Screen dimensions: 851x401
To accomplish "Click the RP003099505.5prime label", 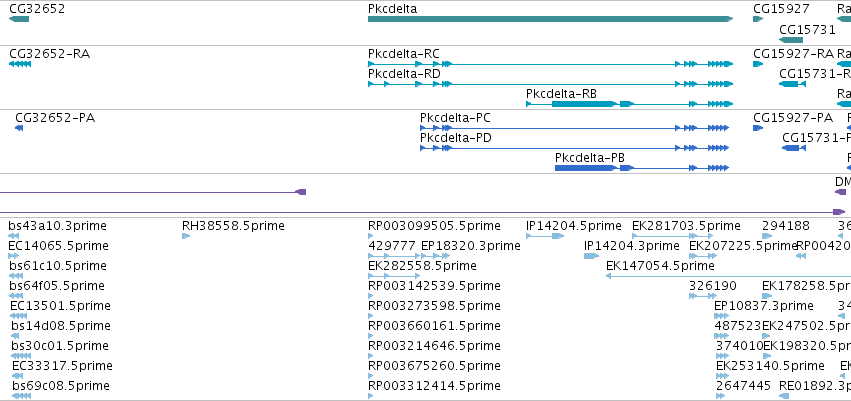I will (434, 226).
